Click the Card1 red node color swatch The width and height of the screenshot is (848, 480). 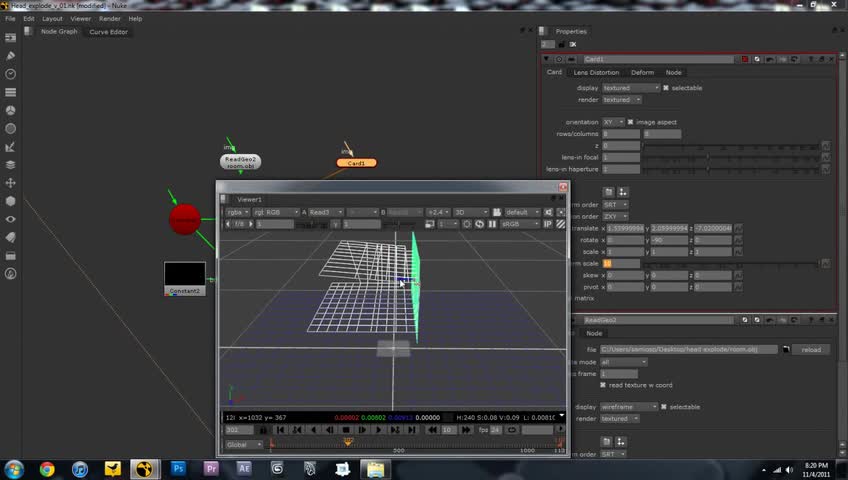click(745, 59)
